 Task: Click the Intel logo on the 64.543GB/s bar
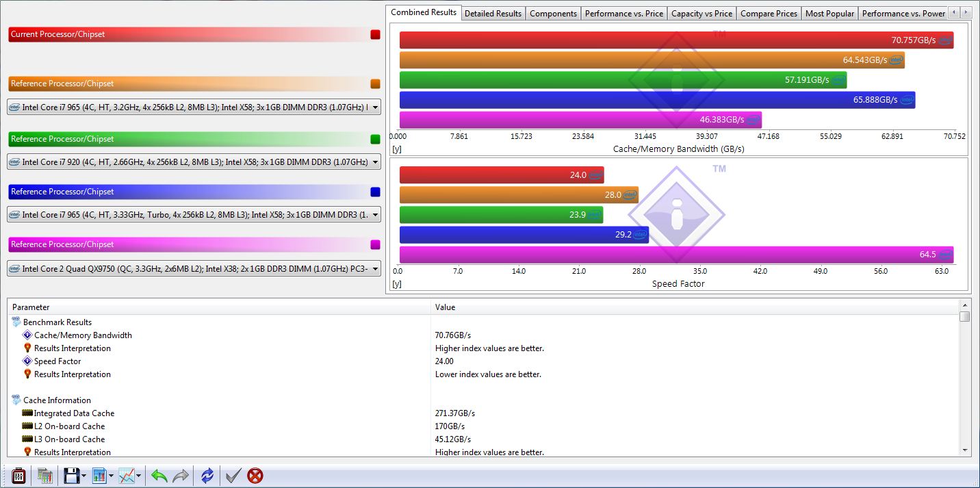(x=897, y=60)
